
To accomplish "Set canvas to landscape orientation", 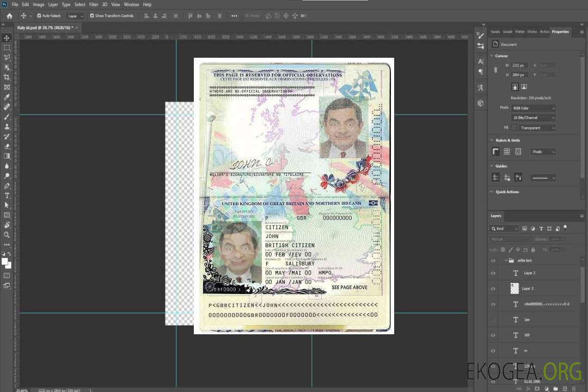I will pos(524,87).
